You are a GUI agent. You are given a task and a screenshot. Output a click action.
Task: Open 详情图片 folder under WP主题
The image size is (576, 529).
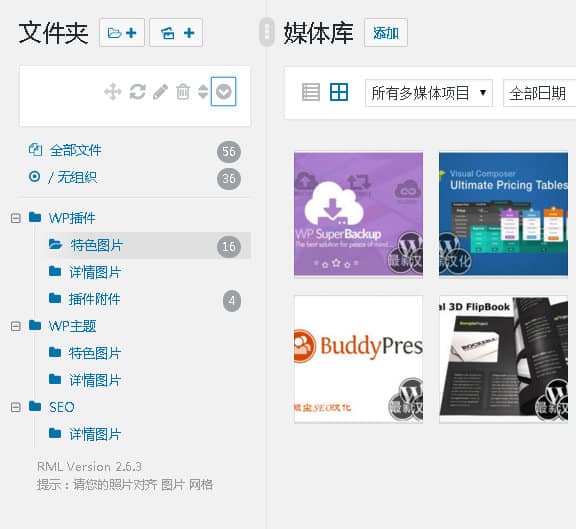point(95,380)
